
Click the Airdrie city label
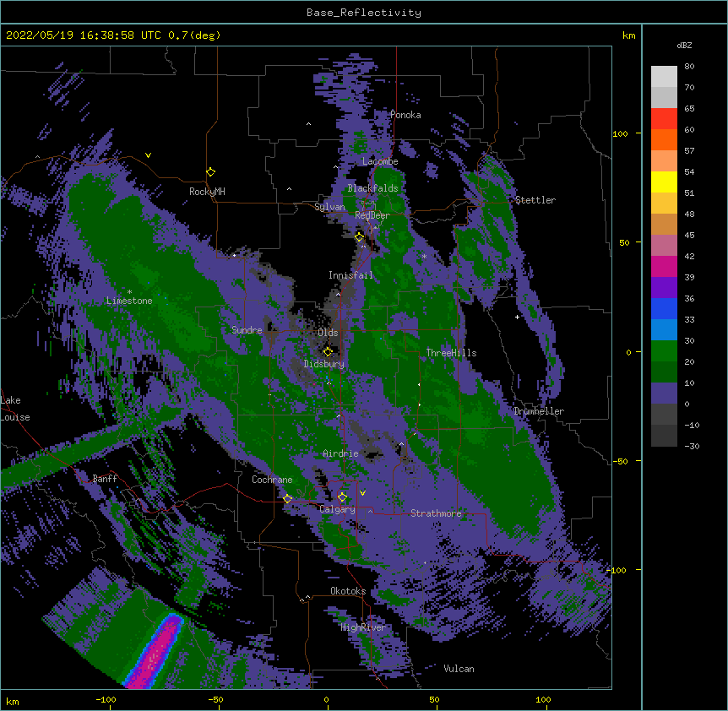341,453
